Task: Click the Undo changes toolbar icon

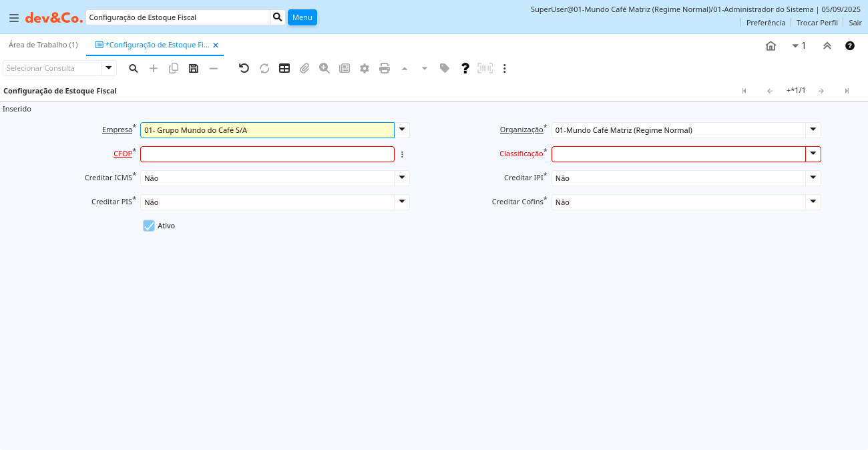Action: coord(244,68)
